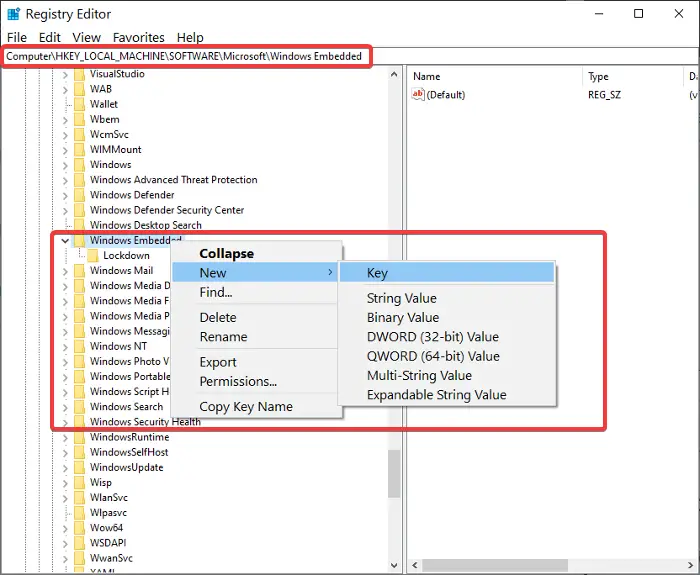Click the WlanSvc folder icon
The height and width of the screenshot is (575, 700).
click(79, 498)
